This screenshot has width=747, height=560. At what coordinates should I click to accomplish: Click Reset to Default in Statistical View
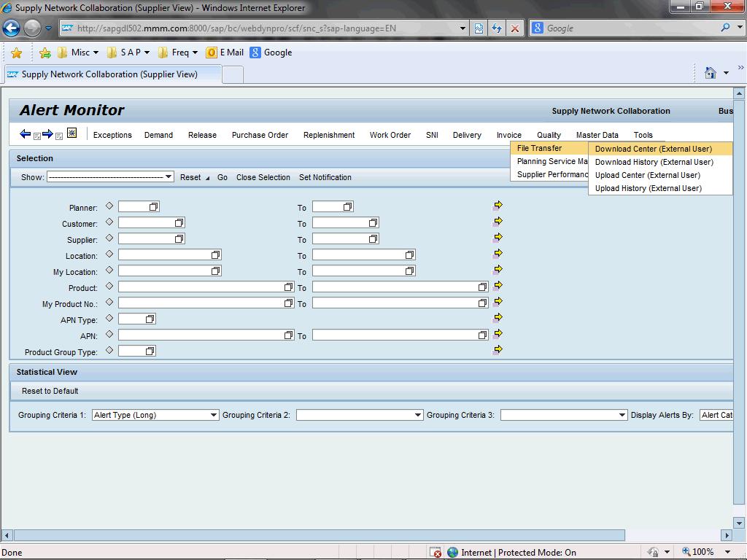(x=50, y=391)
